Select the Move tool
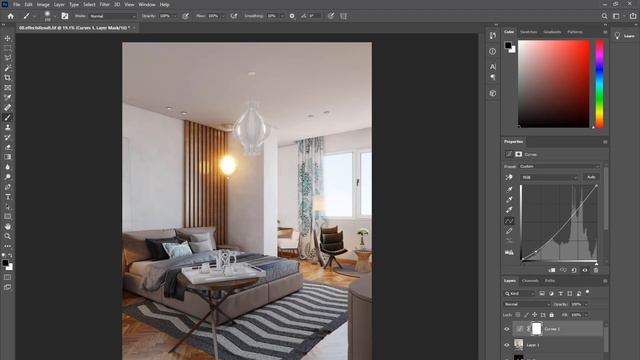This screenshot has width=640, height=360. (8, 38)
